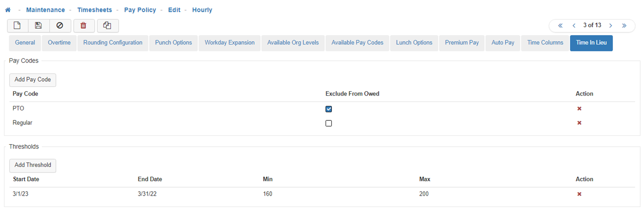Remove the Regular pay code row

point(579,123)
